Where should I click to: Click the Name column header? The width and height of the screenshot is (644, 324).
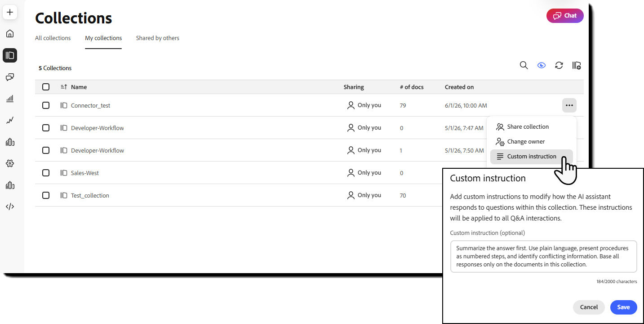(79, 87)
